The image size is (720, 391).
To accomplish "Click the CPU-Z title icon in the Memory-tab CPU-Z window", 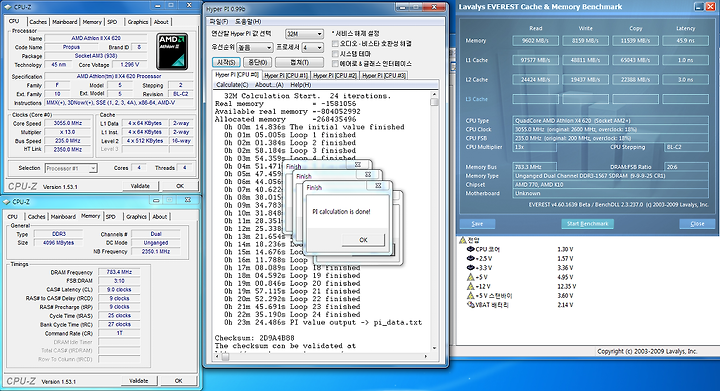I will tap(6, 201).
